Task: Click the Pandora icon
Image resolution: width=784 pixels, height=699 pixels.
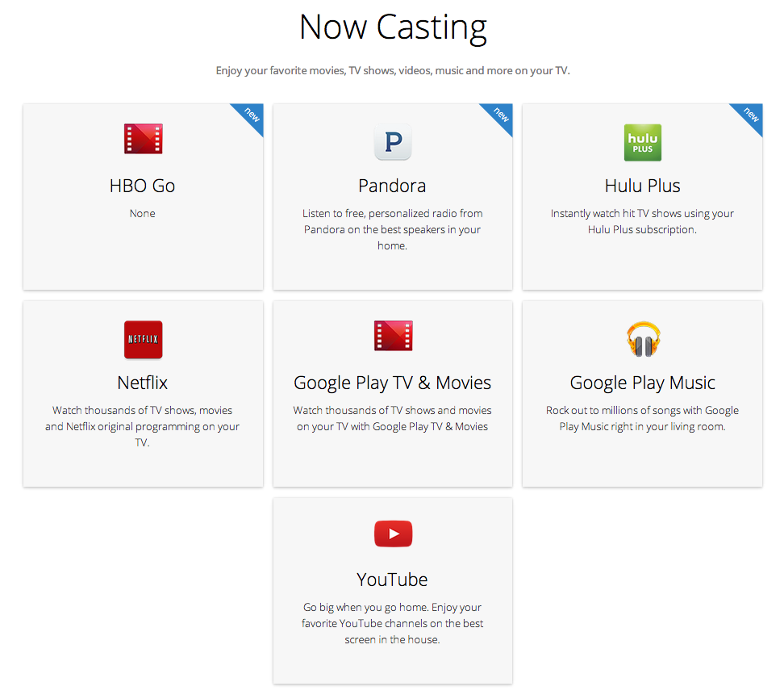Action: (392, 142)
